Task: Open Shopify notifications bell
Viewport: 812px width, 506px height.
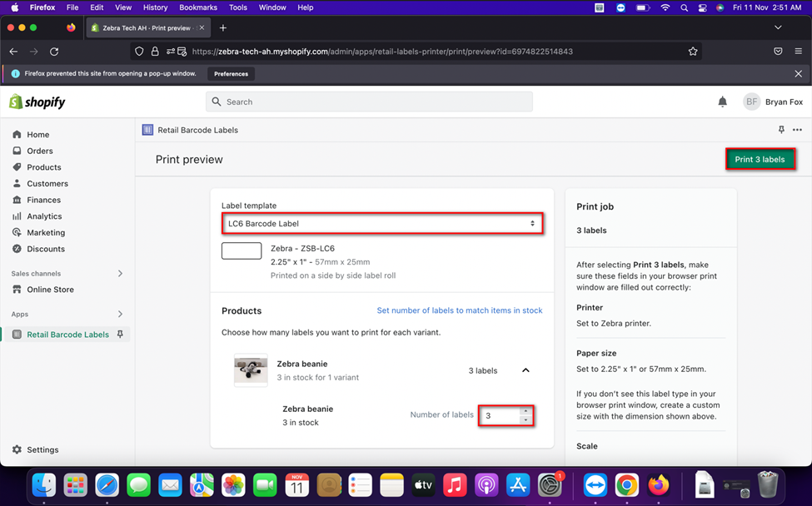Action: click(x=722, y=102)
